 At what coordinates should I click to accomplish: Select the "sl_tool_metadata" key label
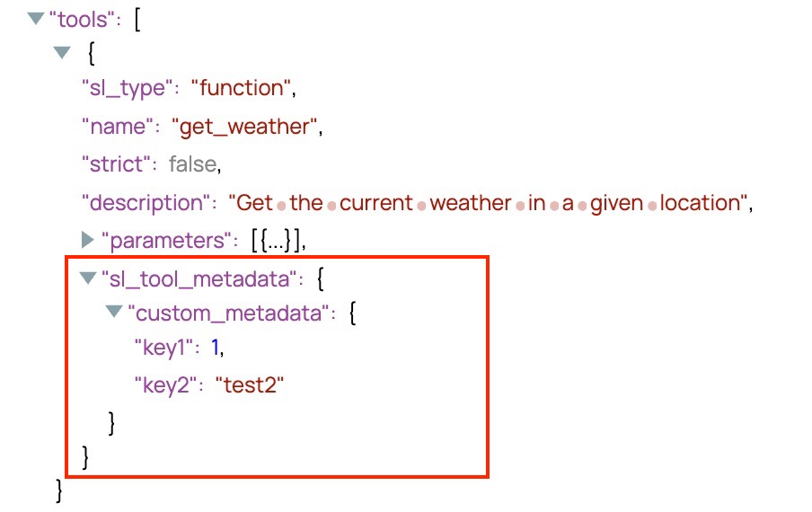[199, 278]
